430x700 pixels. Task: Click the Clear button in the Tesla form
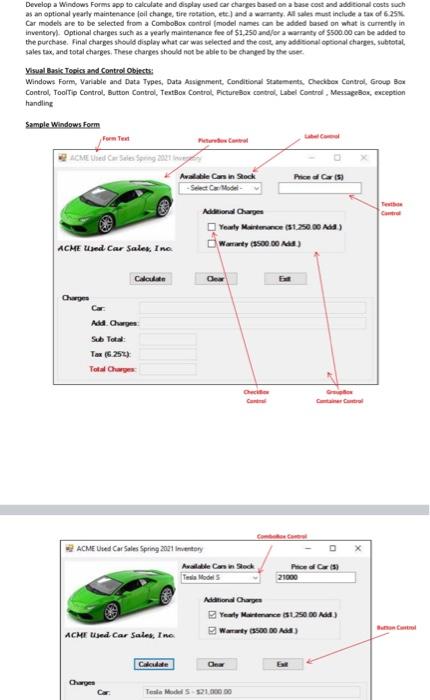(x=216, y=664)
